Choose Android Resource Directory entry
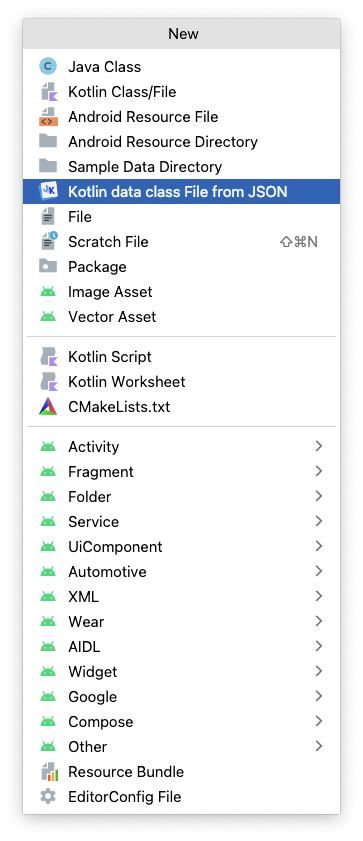 click(181, 142)
